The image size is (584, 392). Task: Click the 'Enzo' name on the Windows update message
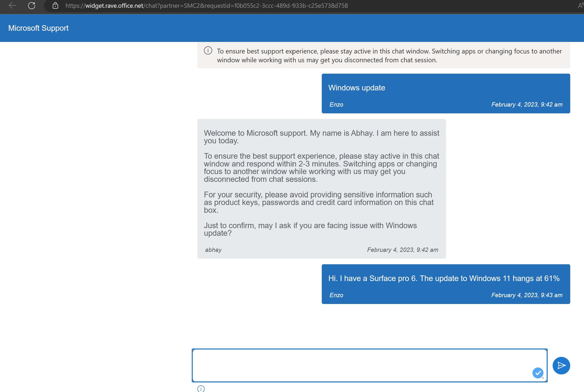click(336, 105)
